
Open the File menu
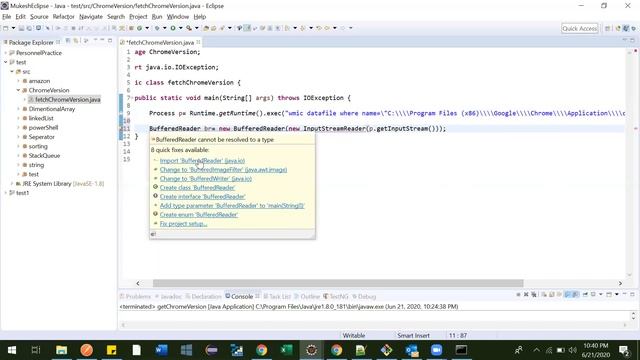pyautogui.click(x=7, y=17)
